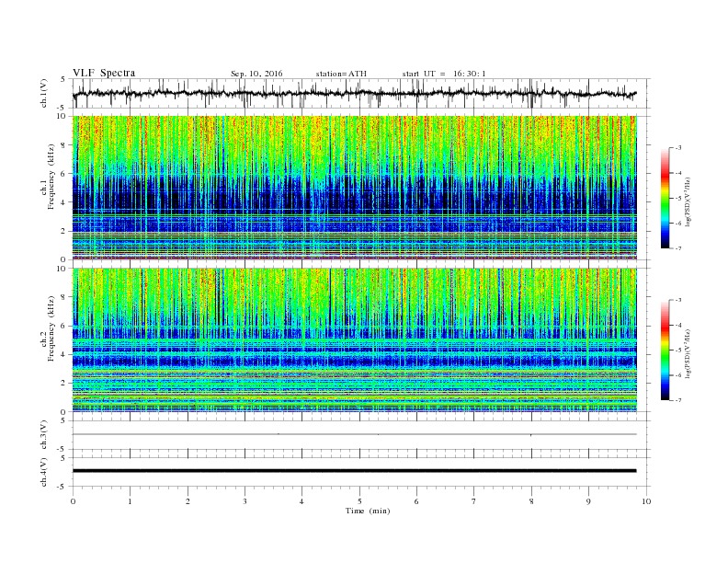
Task: Click the ch.1 voltage waveform trace
Action: point(354,93)
